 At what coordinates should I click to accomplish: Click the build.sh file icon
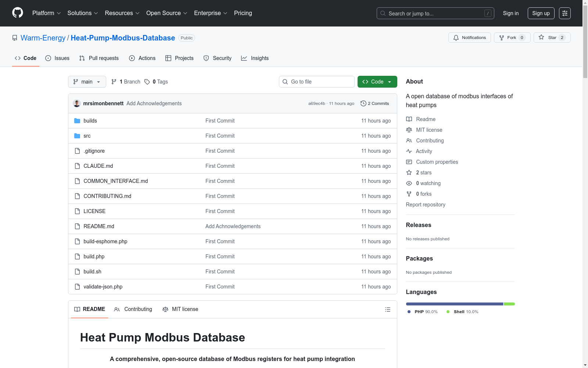pyautogui.click(x=77, y=272)
